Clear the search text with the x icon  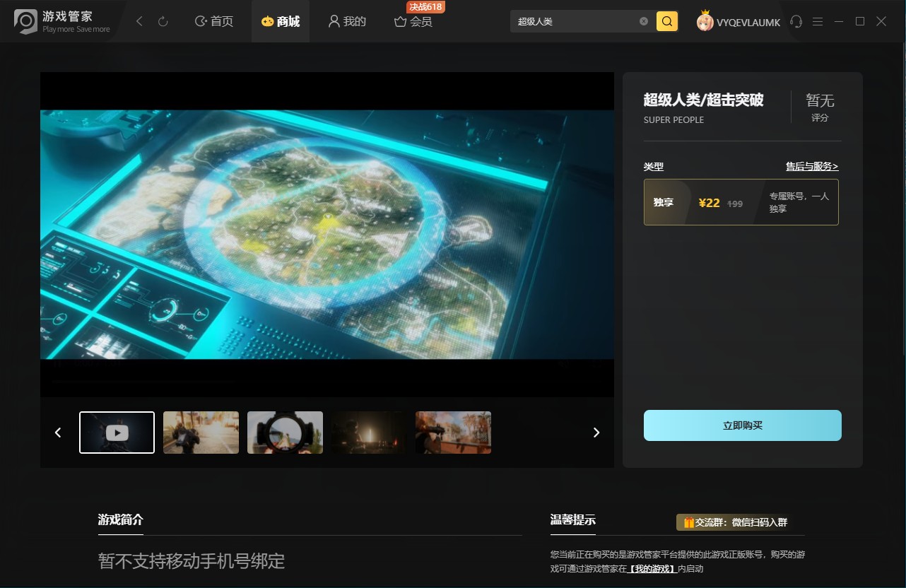[644, 21]
